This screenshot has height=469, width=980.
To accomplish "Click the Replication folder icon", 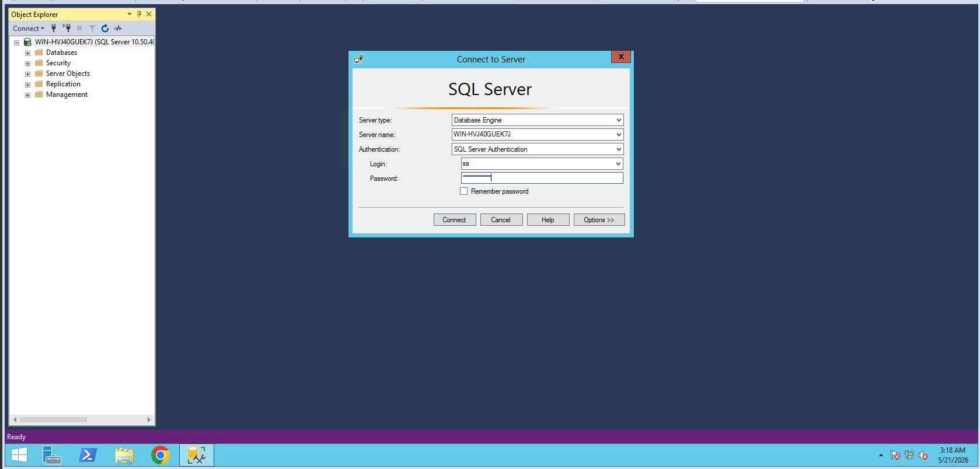I will [39, 84].
